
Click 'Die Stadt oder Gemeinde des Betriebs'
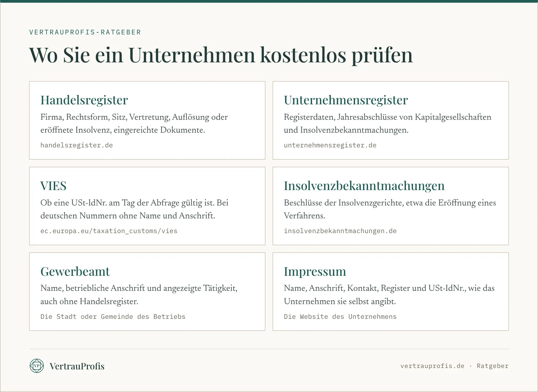pos(113,317)
